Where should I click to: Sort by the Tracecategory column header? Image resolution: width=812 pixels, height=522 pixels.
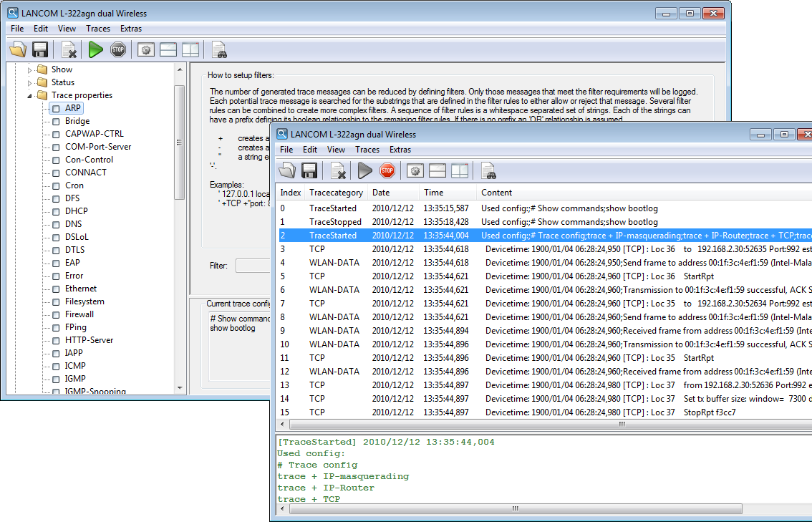pos(336,193)
